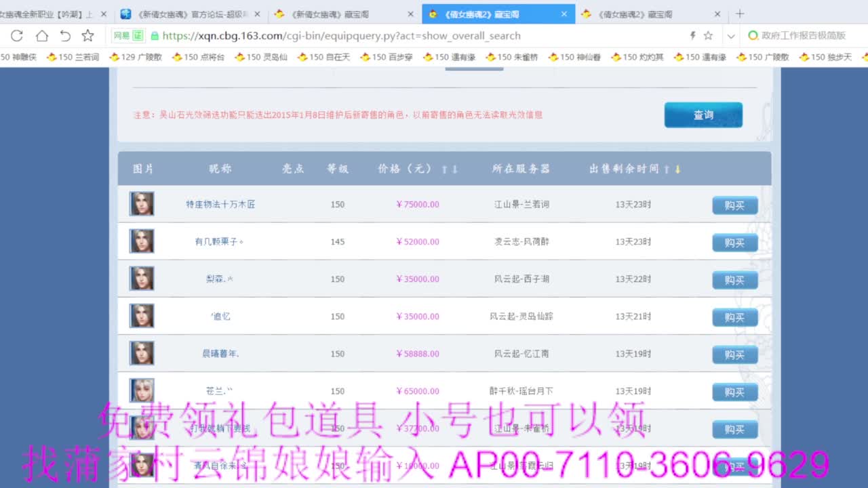Buy the character on 风云起-灵岛仙踪 server
The height and width of the screenshot is (488, 868).
(x=735, y=317)
